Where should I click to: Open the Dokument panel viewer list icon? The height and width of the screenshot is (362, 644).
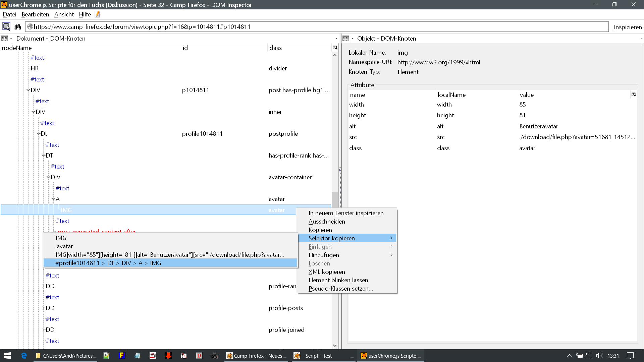(x=5, y=39)
